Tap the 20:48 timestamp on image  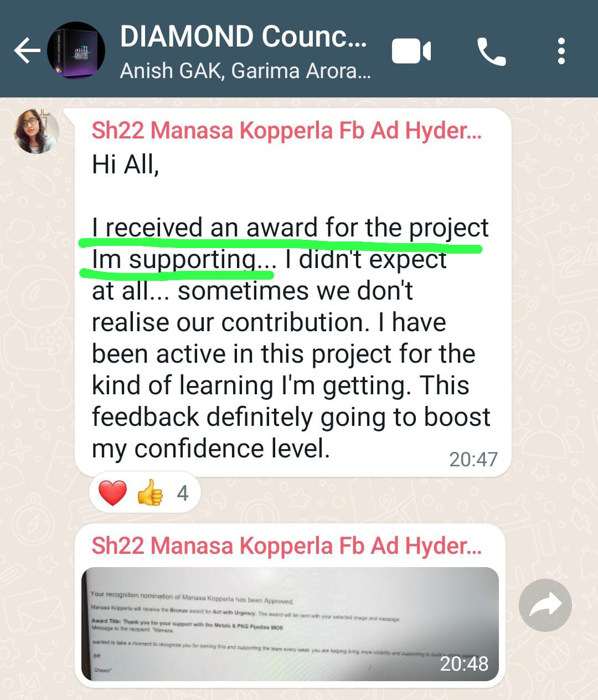point(464,663)
